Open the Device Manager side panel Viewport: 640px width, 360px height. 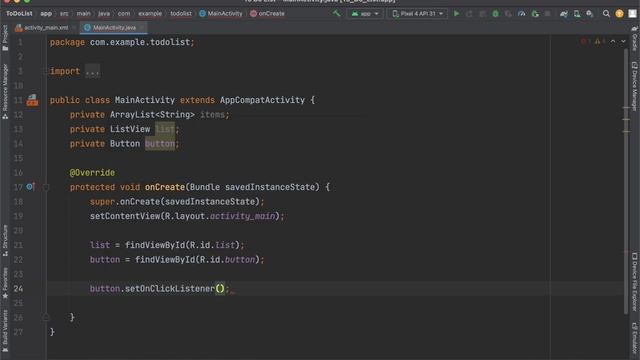pos(635,86)
